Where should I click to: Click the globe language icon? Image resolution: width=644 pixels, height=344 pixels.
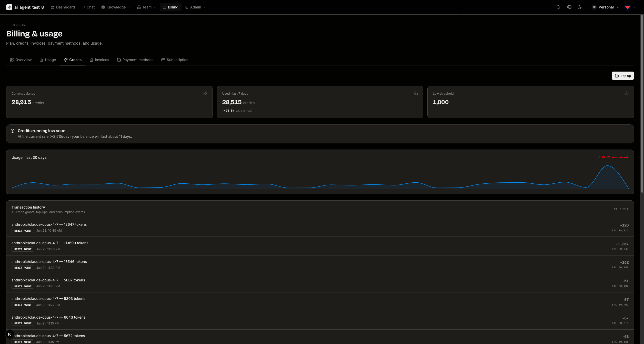coord(569,7)
